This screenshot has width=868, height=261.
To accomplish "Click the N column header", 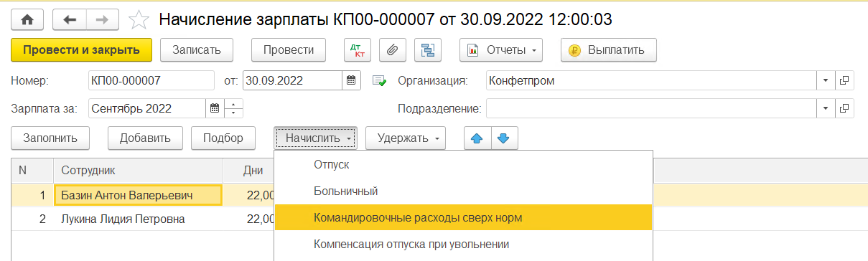I will 32,171.
